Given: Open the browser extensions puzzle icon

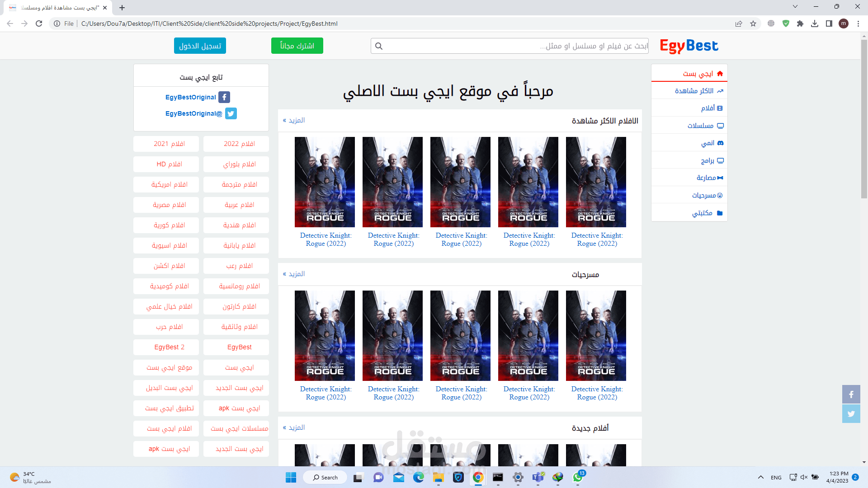Looking at the screenshot, I should 800,23.
